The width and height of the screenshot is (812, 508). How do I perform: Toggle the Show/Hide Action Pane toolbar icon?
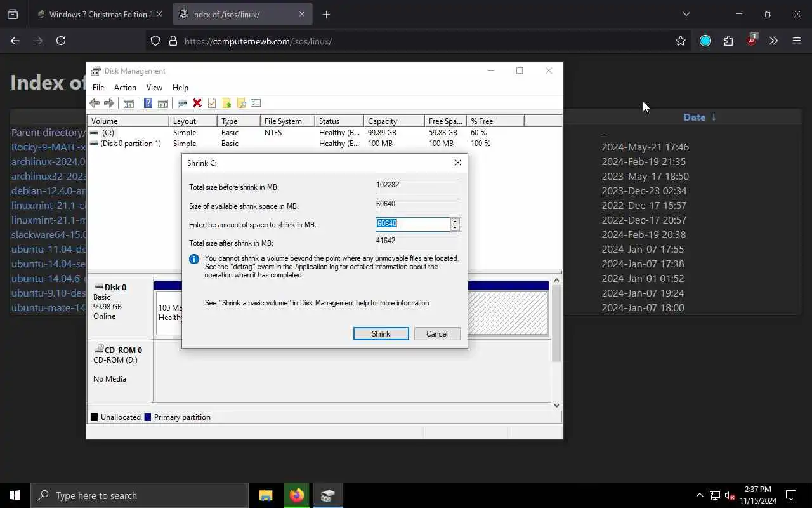click(x=163, y=103)
